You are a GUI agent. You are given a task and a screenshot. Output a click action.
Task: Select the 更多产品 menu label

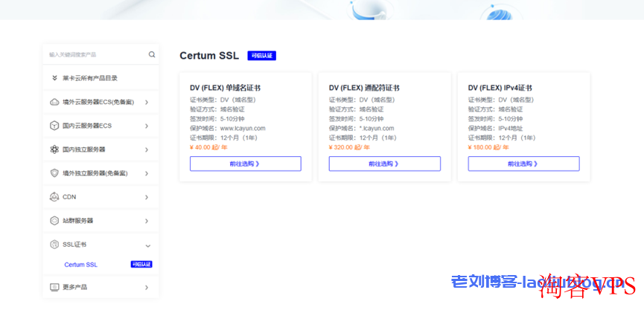coord(74,287)
